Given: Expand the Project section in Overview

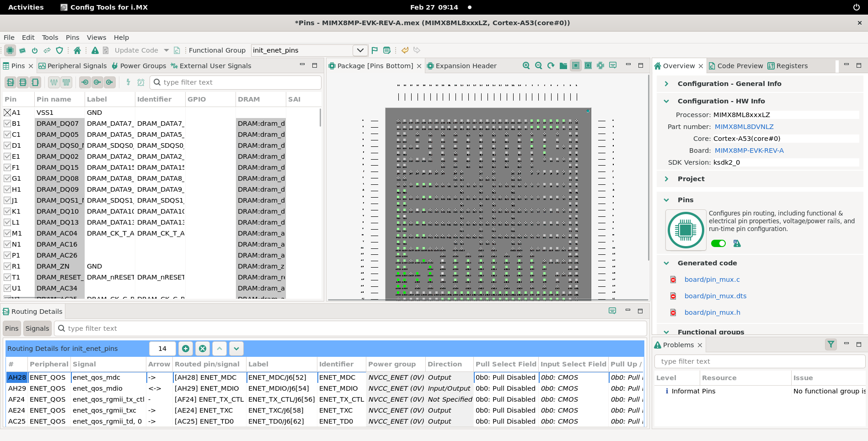Looking at the screenshot, I should pos(666,178).
